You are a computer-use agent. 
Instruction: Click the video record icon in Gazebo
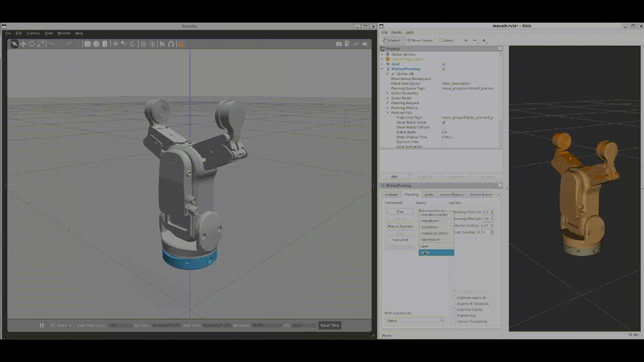pyautogui.click(x=365, y=44)
